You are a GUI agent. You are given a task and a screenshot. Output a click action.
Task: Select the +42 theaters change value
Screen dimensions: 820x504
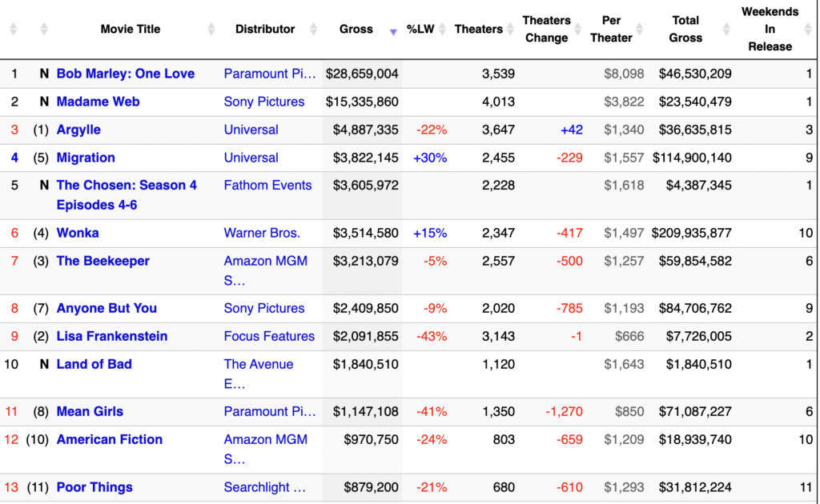[x=572, y=130]
